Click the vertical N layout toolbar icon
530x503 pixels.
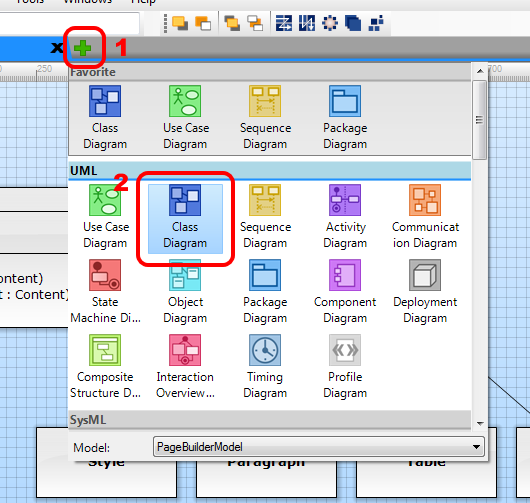pos(307,23)
